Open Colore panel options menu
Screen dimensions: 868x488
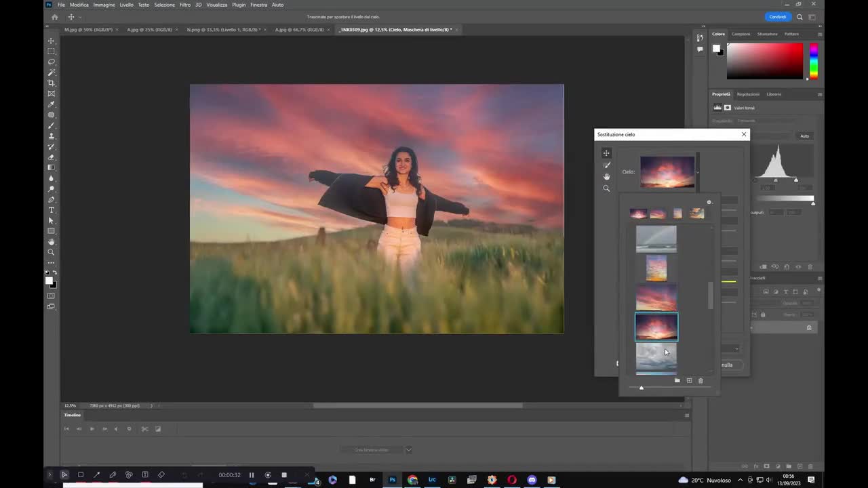point(819,34)
